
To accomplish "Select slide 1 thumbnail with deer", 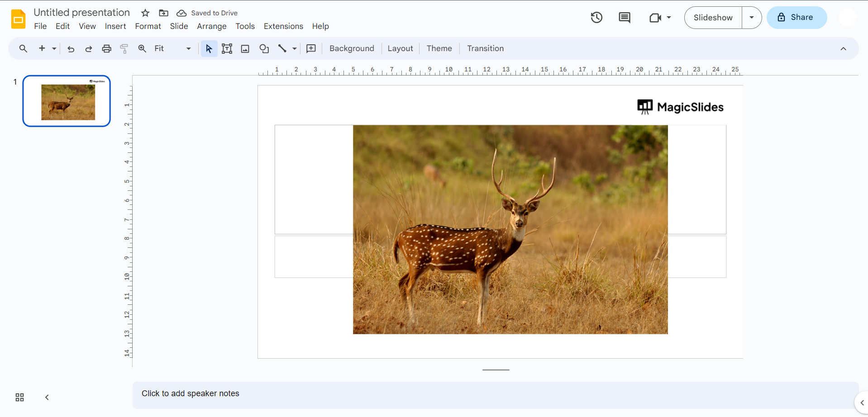I will [67, 101].
